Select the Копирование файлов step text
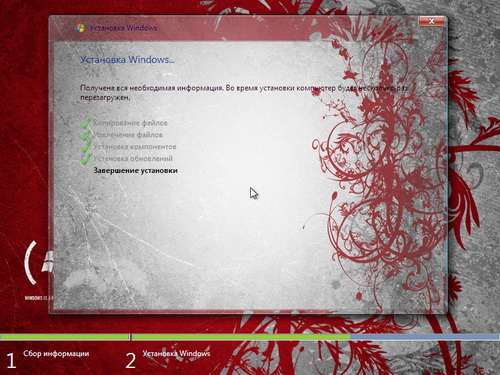Screen dimensions: 500x375 130,123
